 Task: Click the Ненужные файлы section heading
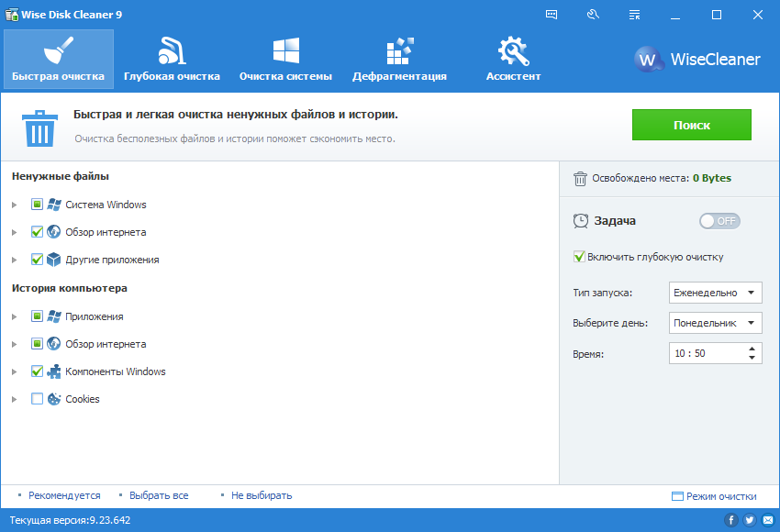(x=61, y=176)
